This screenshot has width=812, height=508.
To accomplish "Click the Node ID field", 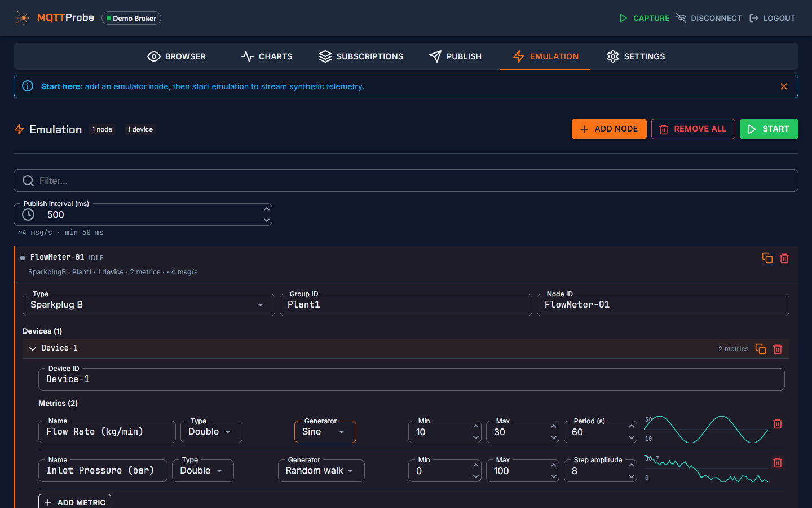I will click(x=663, y=305).
